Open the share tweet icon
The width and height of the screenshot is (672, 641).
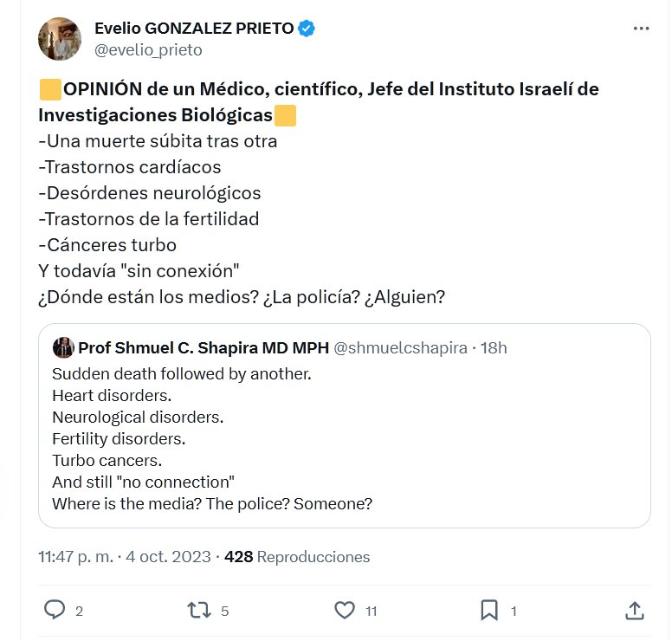tap(634, 610)
